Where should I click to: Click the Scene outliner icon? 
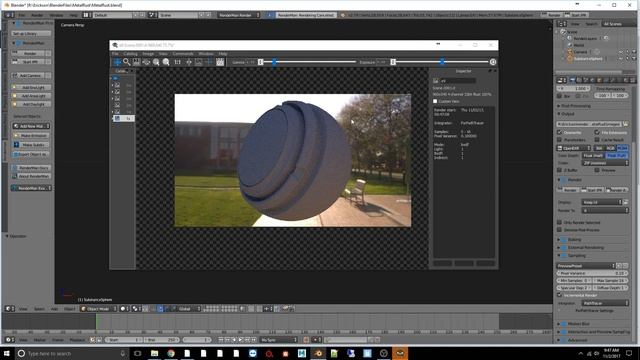[x=564, y=31]
